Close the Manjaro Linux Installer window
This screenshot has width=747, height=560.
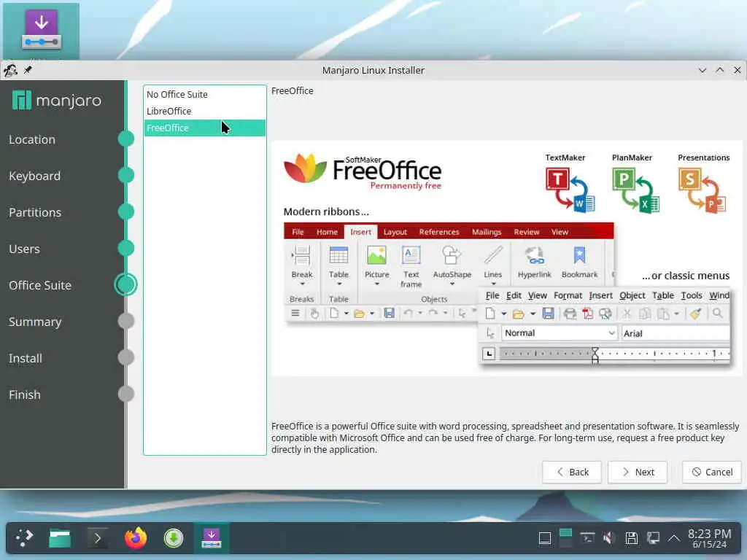737,70
